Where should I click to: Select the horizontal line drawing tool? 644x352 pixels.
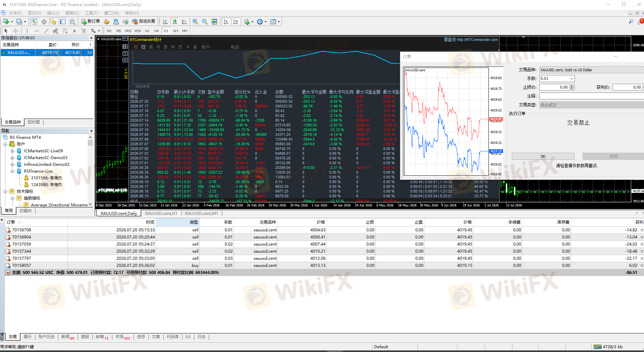tap(36, 31)
